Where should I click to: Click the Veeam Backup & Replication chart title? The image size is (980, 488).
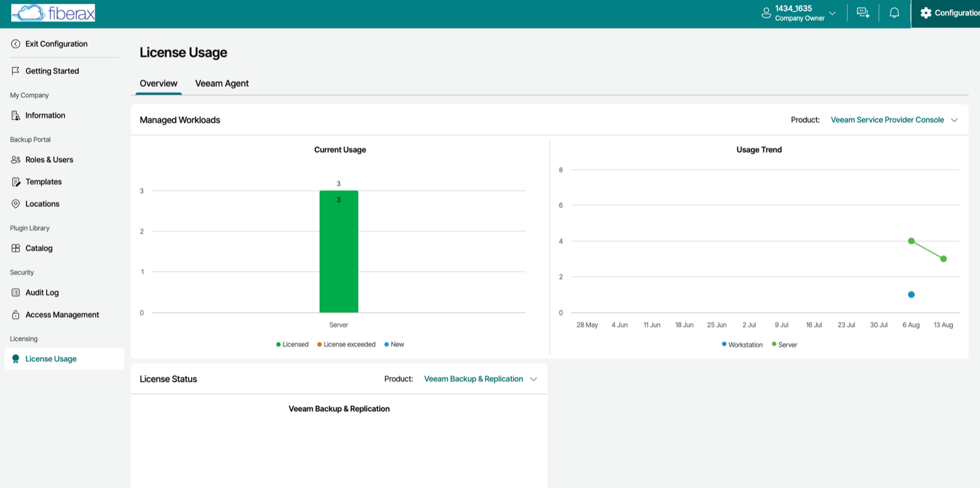(x=339, y=409)
